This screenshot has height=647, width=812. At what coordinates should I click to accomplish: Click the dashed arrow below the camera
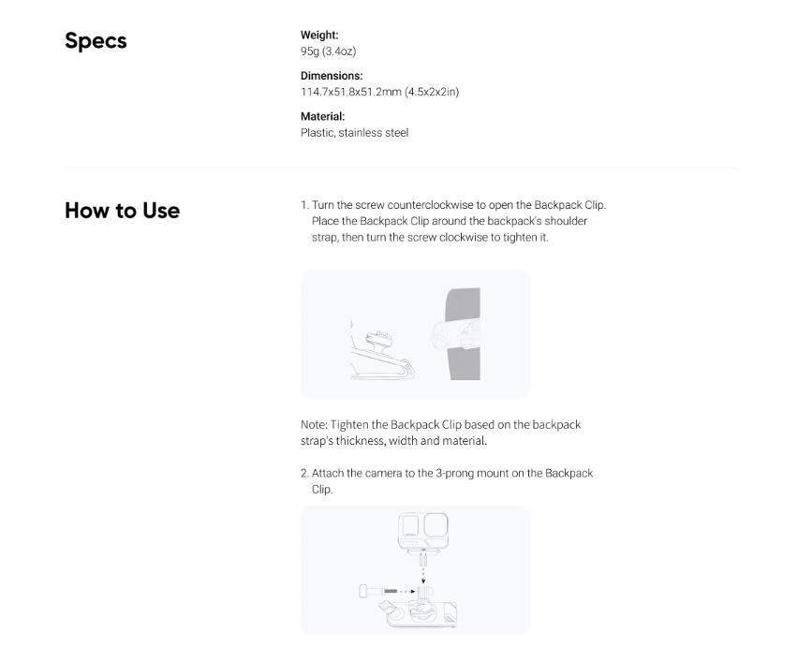point(423,569)
